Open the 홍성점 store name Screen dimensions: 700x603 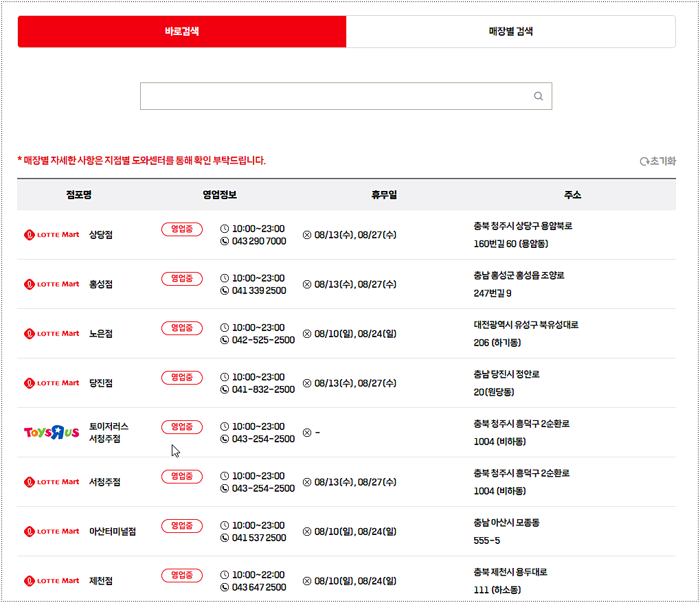(x=101, y=284)
